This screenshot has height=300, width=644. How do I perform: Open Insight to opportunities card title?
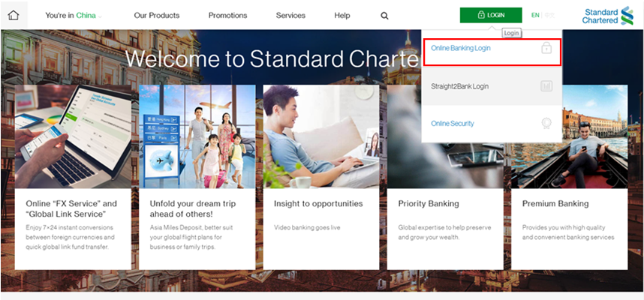click(318, 203)
